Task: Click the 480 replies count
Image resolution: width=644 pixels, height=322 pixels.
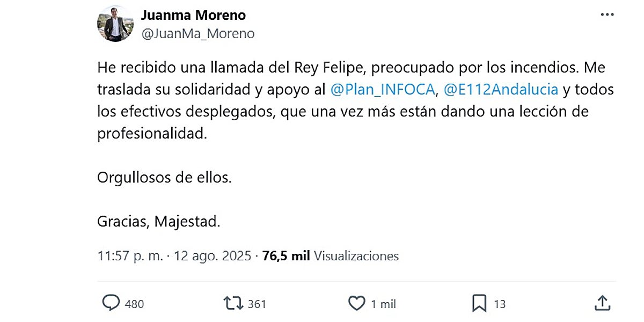Action: 134,304
